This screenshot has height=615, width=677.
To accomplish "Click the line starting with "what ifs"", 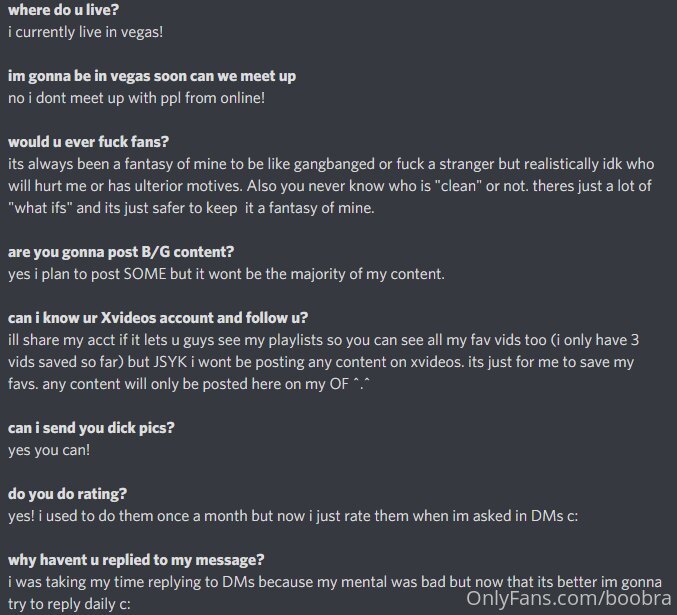I will 191,208.
